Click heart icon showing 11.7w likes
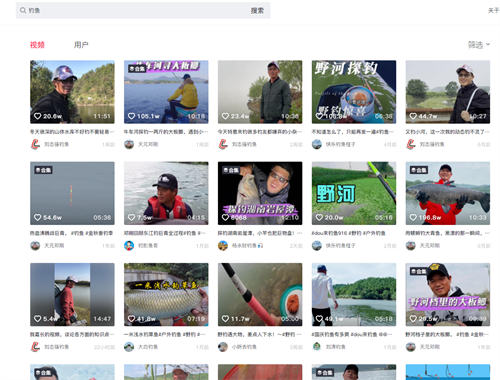Image resolution: width=500 pixels, height=380 pixels. (x=226, y=319)
